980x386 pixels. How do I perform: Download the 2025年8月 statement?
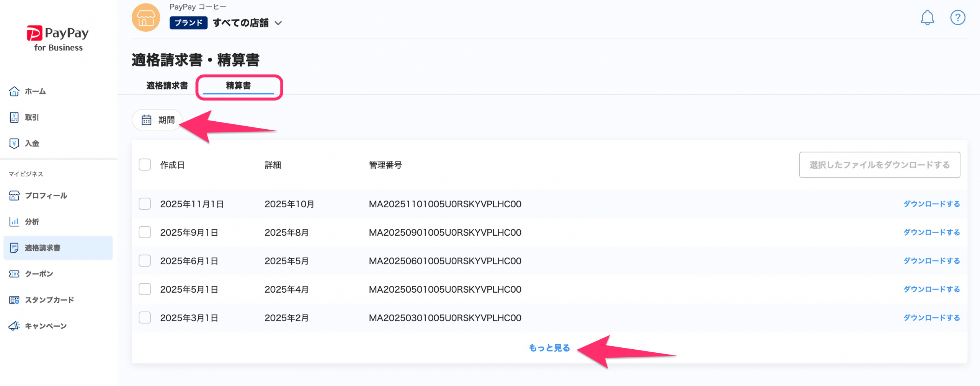pos(931,233)
